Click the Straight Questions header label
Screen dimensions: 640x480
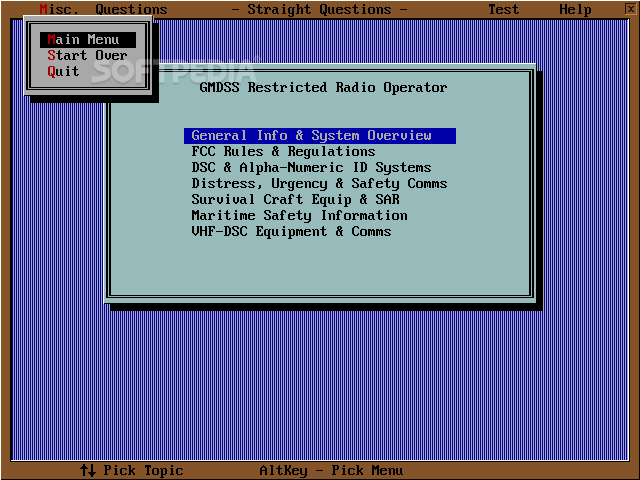tap(319, 9)
